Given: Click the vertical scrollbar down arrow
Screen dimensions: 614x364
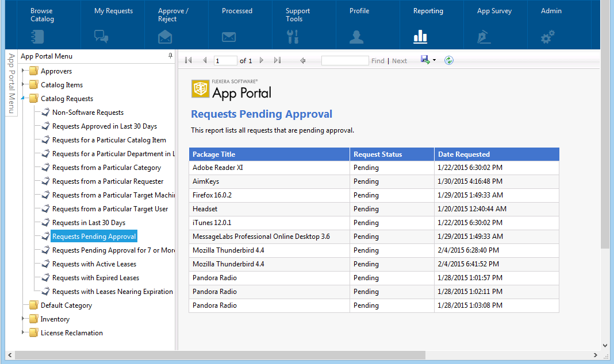Looking at the screenshot, I should 605,345.
